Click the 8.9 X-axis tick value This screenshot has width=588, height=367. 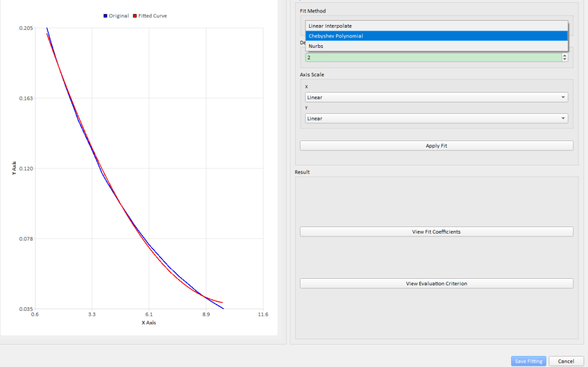tap(206, 315)
